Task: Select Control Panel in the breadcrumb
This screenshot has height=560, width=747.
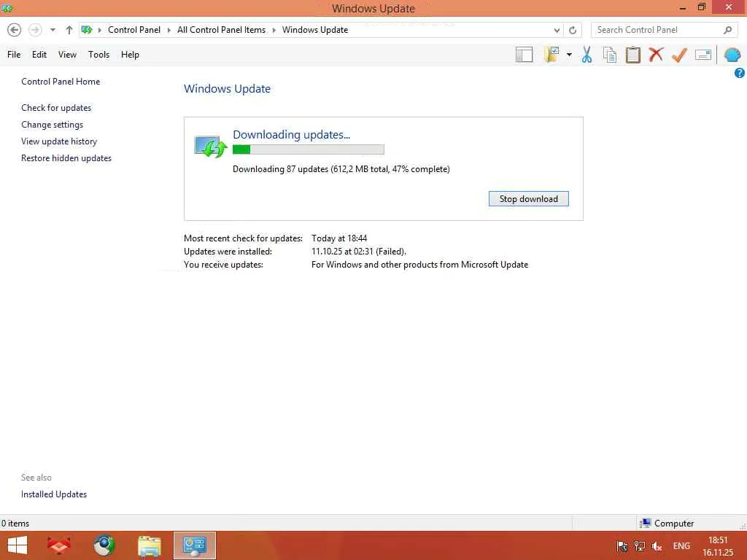Action: click(x=134, y=29)
